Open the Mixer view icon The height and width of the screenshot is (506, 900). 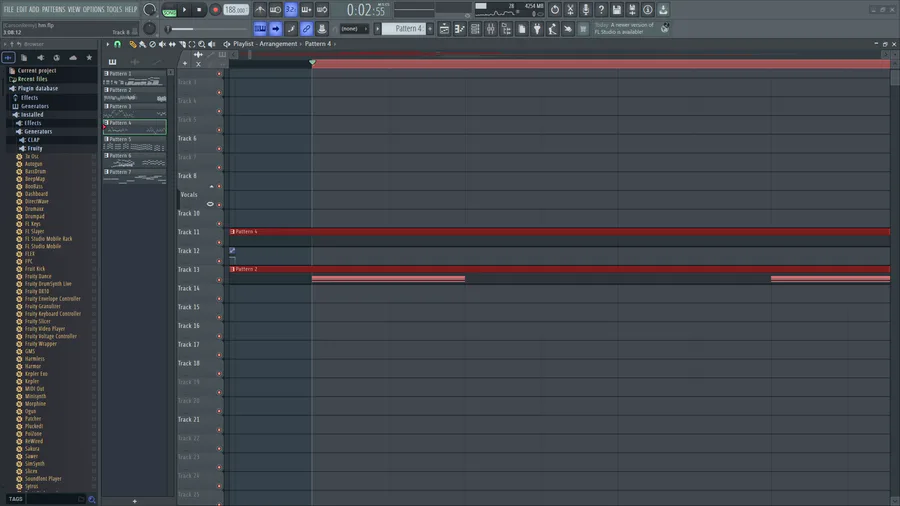tap(491, 29)
